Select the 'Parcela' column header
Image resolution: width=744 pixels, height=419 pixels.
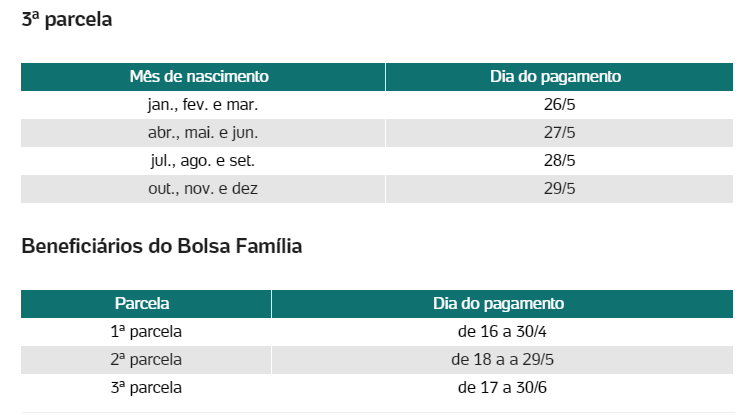point(146,304)
